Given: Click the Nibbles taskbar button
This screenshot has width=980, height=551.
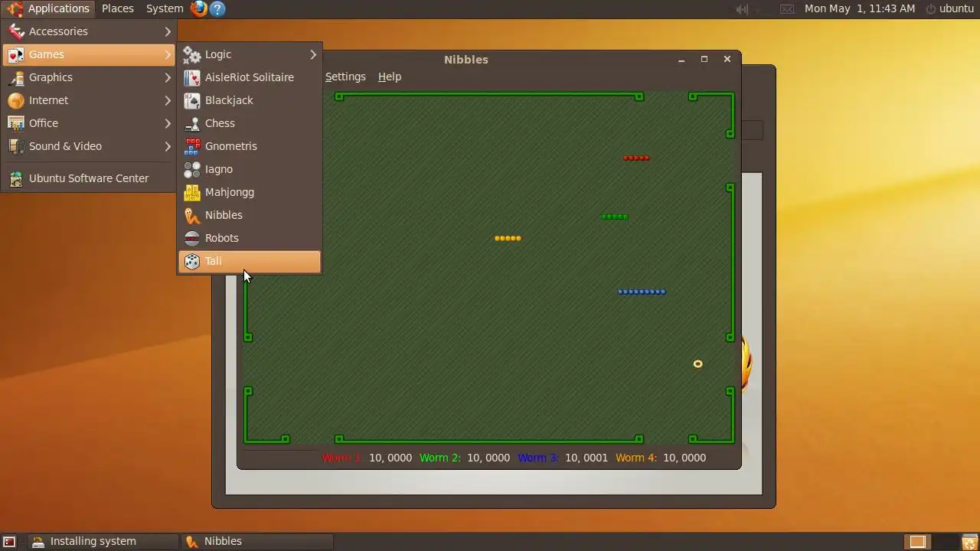Looking at the screenshot, I should coord(257,541).
